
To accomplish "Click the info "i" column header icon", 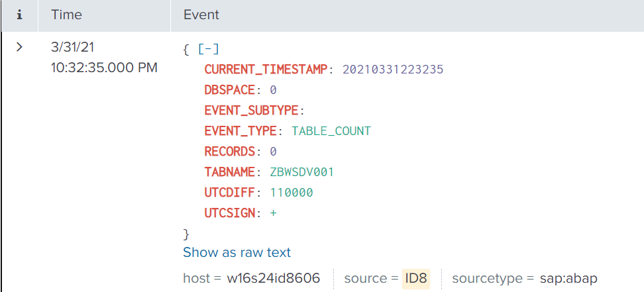I will [19, 15].
